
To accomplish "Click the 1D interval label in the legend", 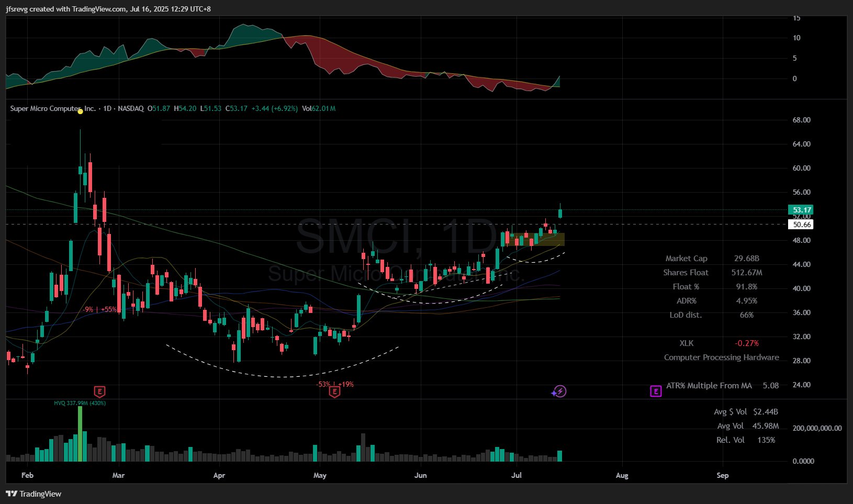I will pos(107,108).
